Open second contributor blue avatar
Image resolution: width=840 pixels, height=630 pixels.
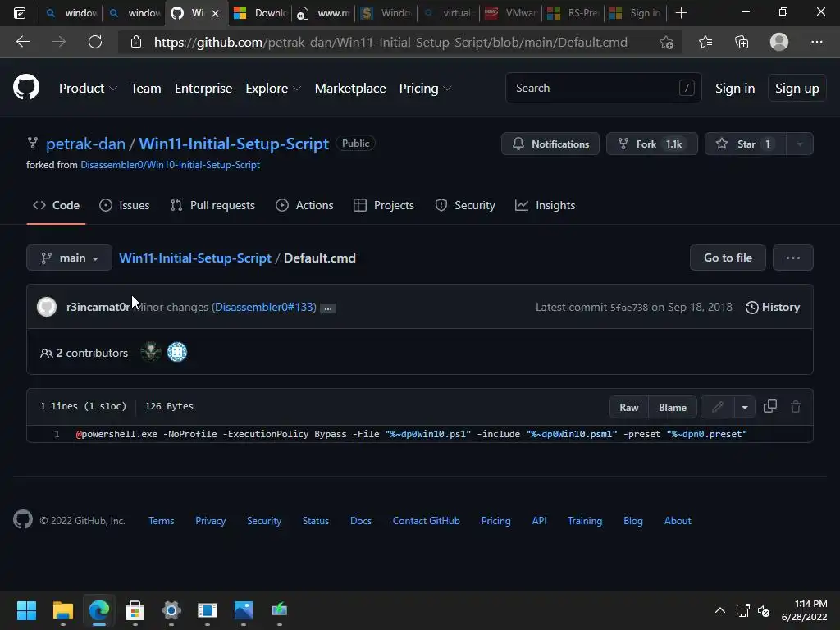click(x=177, y=352)
